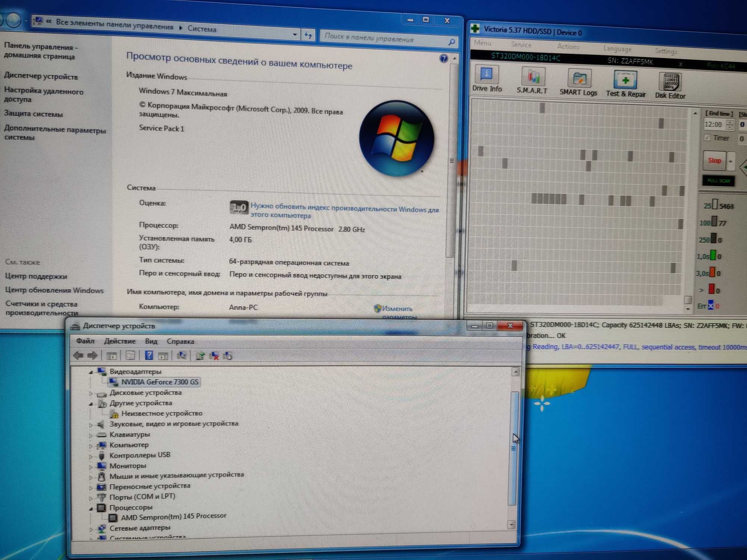Click the Unknown device warning icon
The image size is (747, 560).
pos(114,413)
